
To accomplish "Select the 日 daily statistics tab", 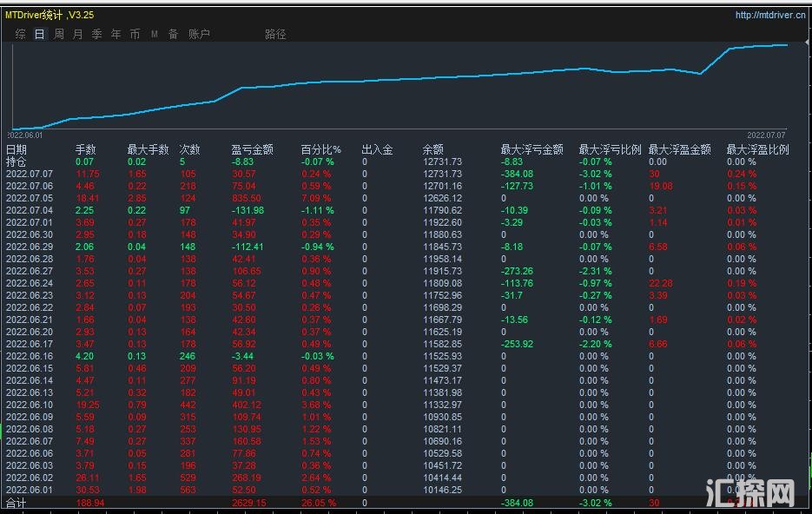I will coord(39,34).
